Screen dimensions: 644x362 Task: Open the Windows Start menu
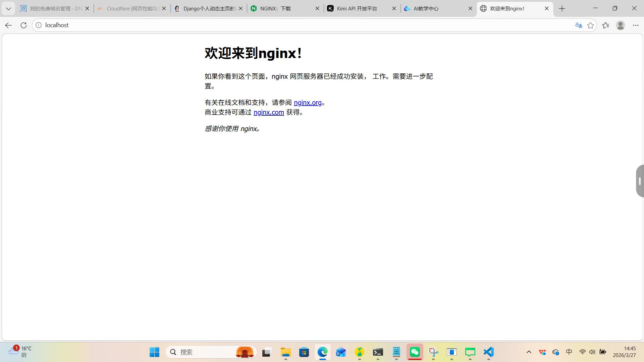[154, 352]
